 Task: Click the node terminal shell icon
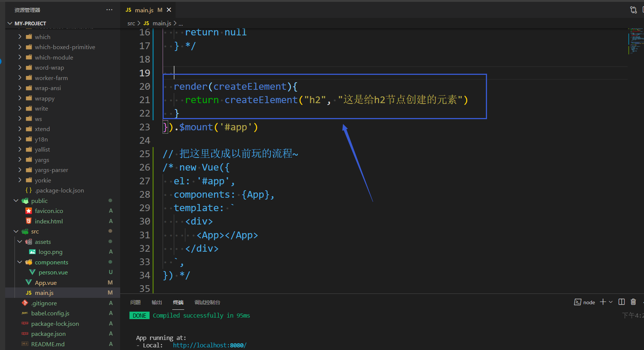578,302
